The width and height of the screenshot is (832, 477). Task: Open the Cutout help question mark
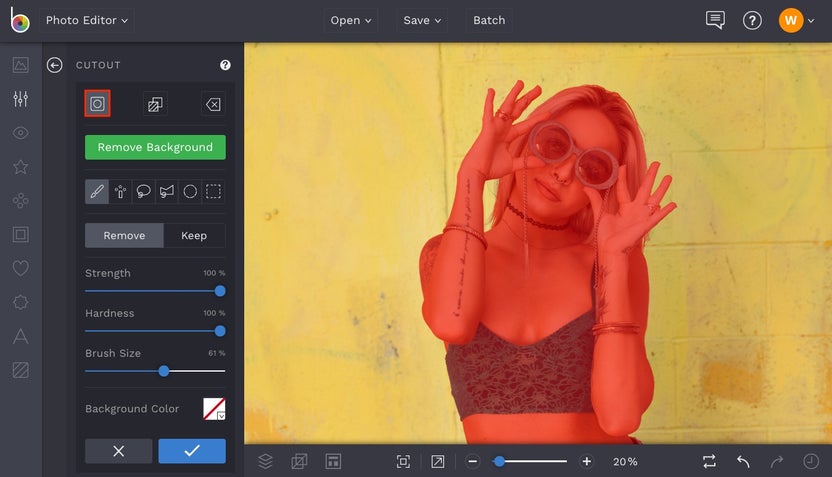(225, 65)
